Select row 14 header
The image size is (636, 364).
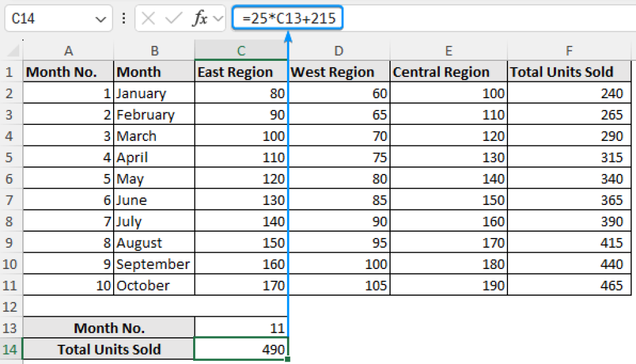pos(9,349)
